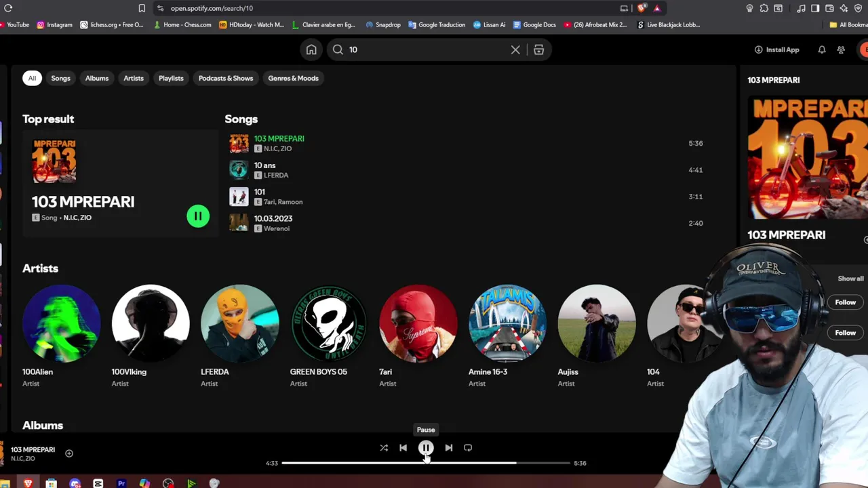Click the address bar URL
Image resolution: width=868 pixels, height=488 pixels.
[212, 8]
